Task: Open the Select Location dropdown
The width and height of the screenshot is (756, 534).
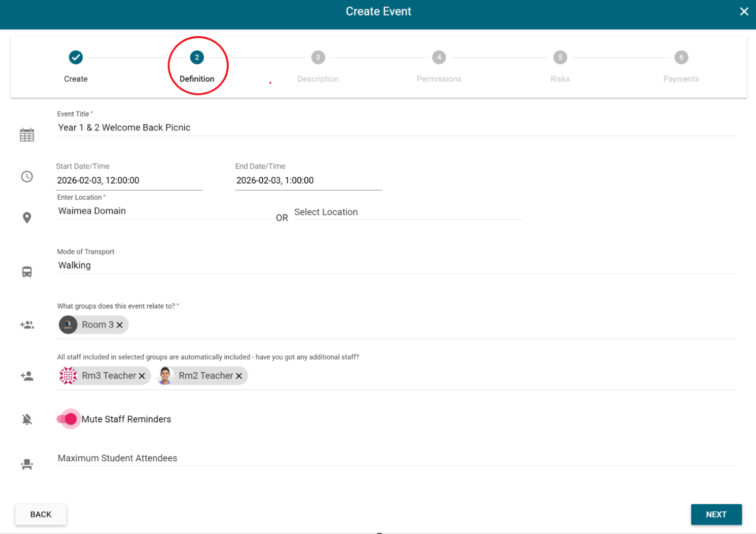Action: click(x=407, y=212)
